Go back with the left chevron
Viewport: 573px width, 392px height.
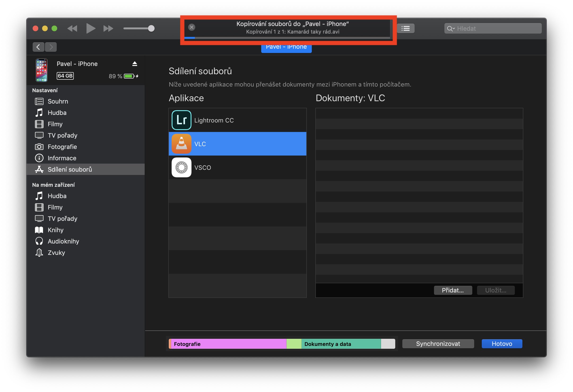pyautogui.click(x=38, y=47)
